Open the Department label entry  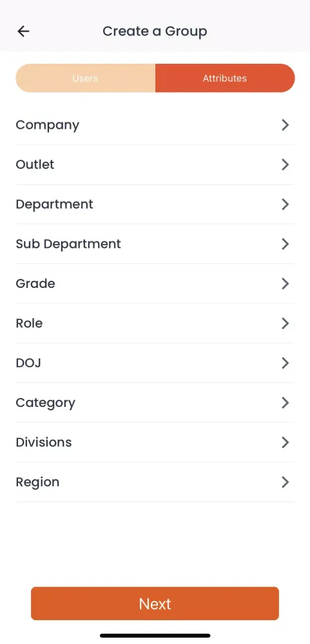54,204
